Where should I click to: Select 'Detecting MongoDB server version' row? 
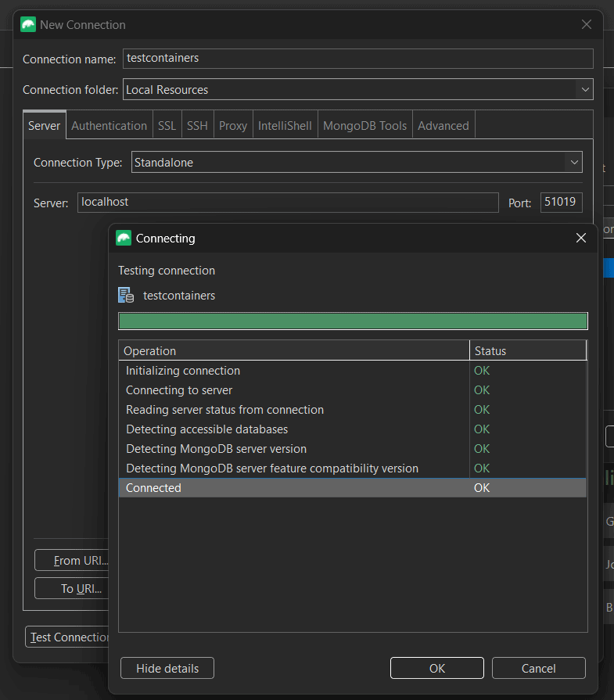[x=352, y=449]
